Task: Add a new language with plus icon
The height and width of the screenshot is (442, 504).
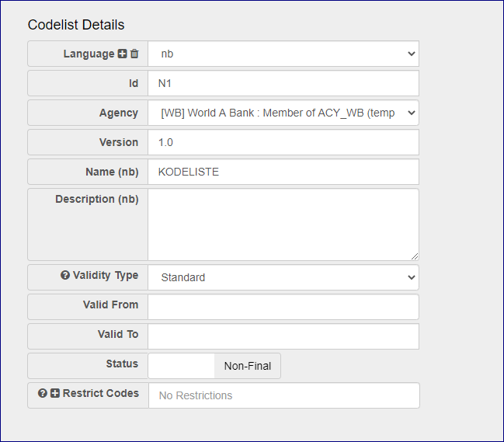Action: [122, 54]
